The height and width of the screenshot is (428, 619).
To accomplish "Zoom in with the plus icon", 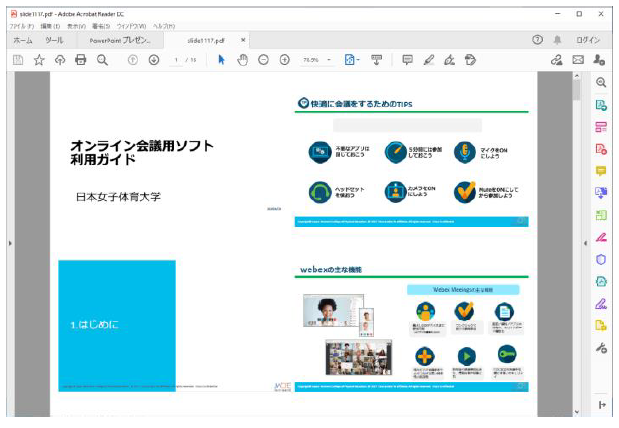I will coord(285,60).
